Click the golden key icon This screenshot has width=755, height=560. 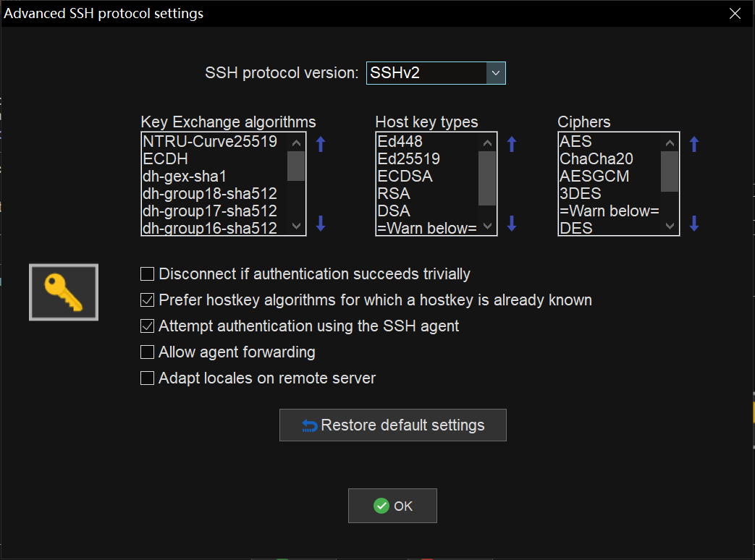pos(64,292)
